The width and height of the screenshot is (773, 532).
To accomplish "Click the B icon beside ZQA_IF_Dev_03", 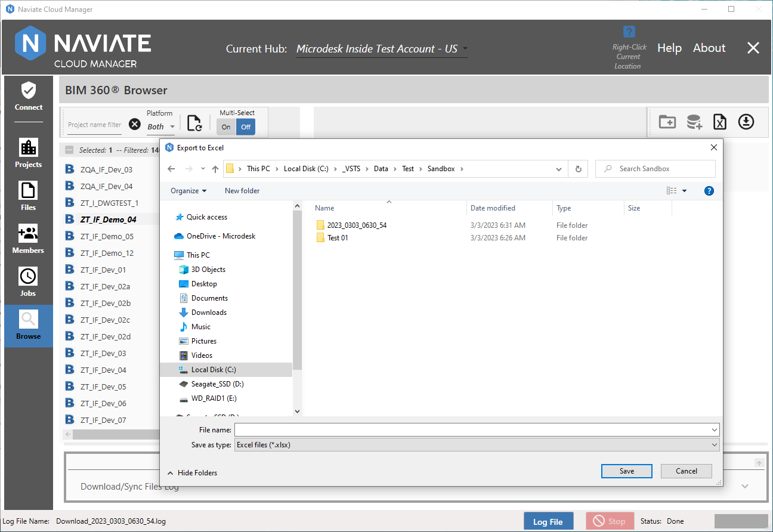I will [70, 169].
